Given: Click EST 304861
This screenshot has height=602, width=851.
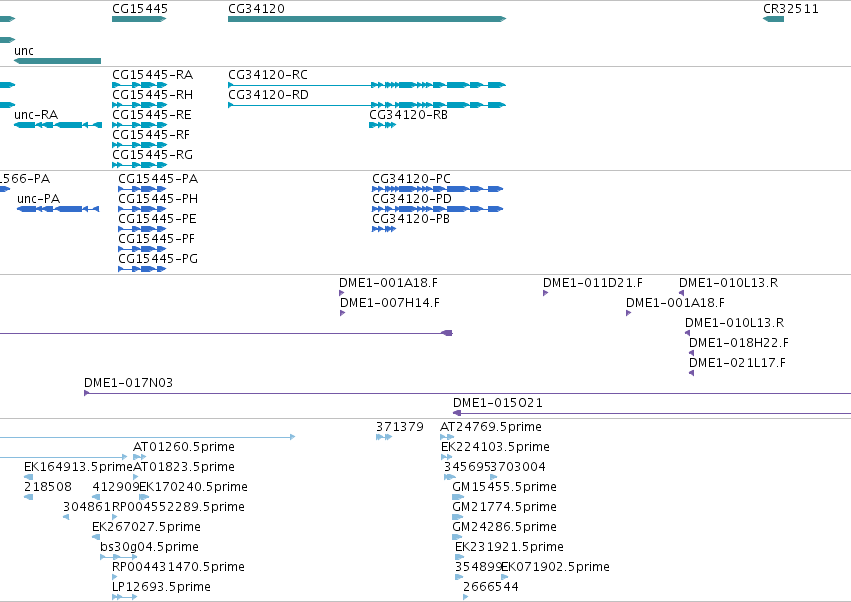Looking at the screenshot, I should (x=66, y=518).
